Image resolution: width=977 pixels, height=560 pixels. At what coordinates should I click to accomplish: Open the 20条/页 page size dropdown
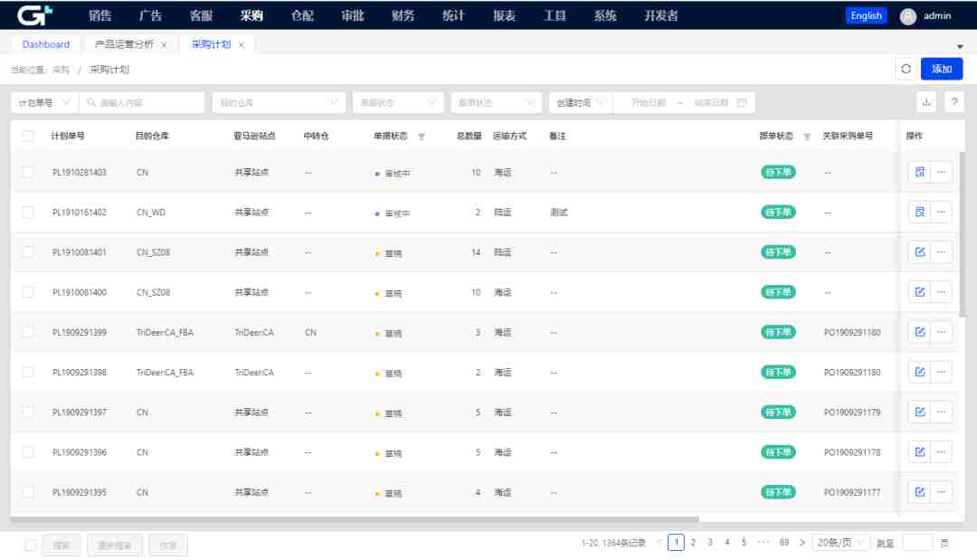(840, 543)
